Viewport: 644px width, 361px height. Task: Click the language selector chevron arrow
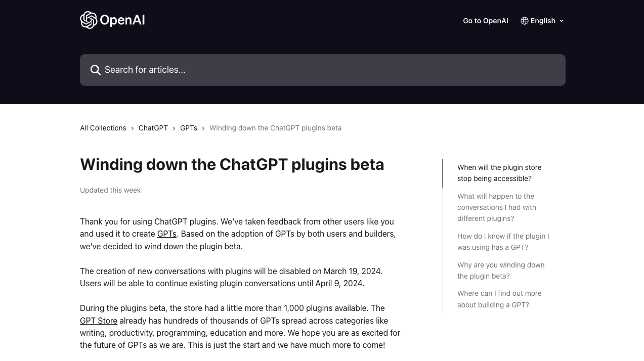[562, 21]
